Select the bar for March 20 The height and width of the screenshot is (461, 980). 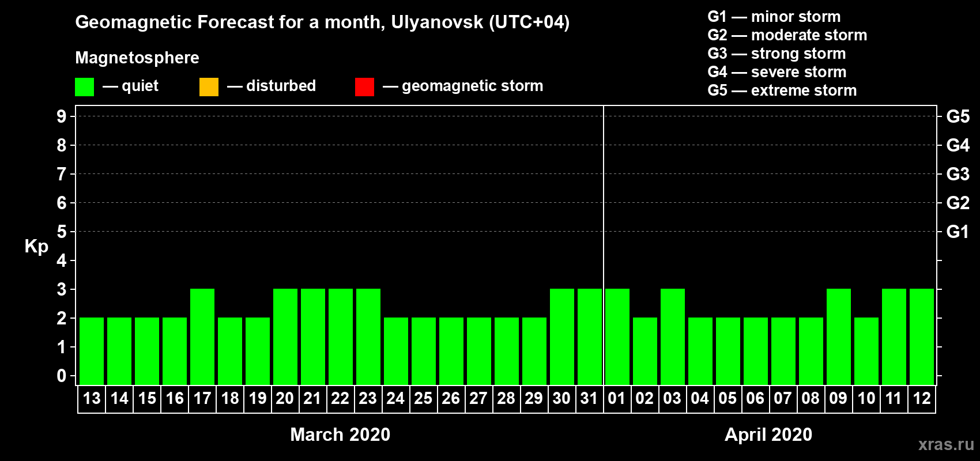tap(285, 337)
